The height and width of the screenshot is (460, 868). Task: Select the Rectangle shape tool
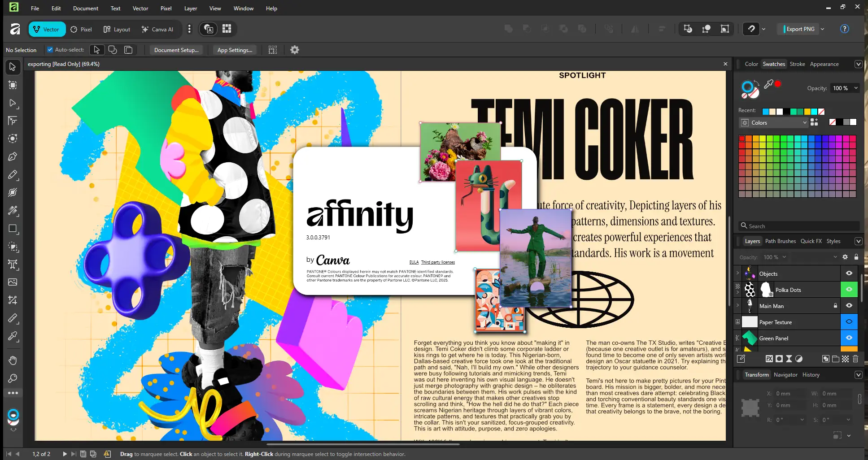point(13,228)
